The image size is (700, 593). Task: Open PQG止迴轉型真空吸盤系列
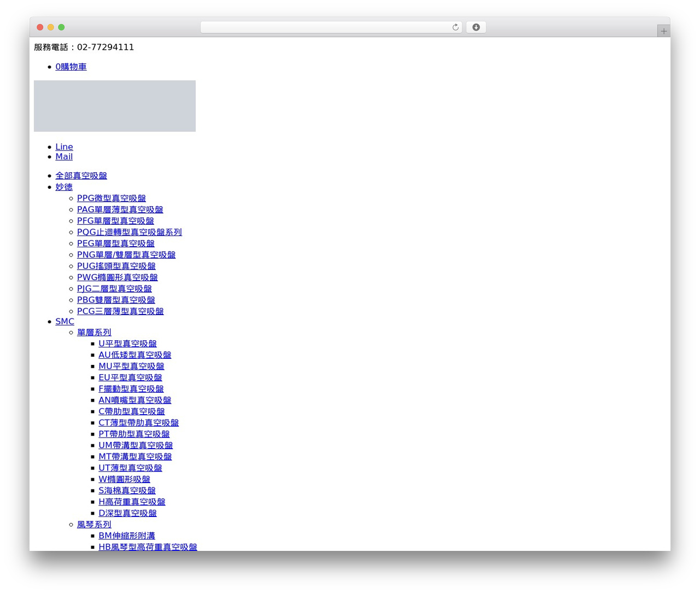click(x=130, y=232)
